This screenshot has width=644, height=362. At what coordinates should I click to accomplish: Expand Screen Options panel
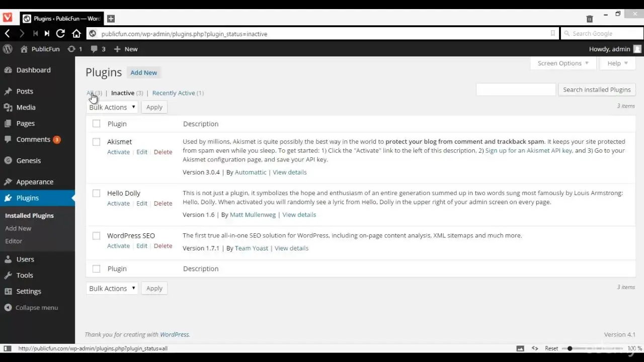pos(563,63)
